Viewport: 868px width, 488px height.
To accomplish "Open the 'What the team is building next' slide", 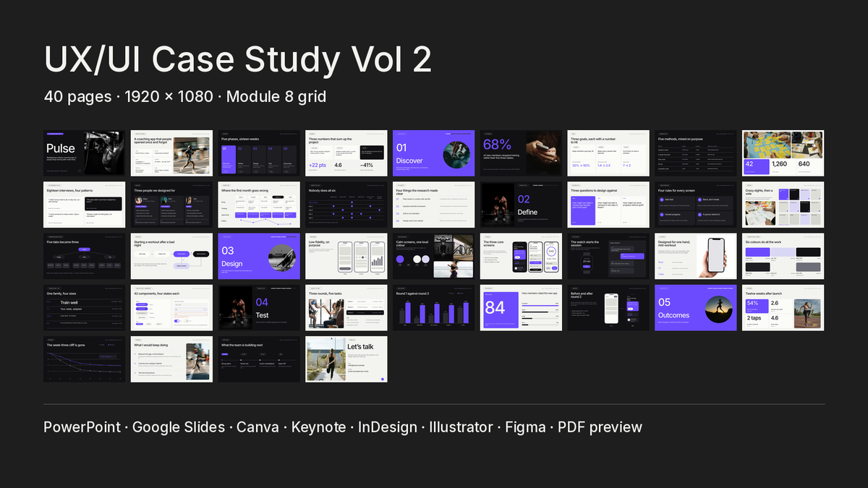I will (x=259, y=359).
